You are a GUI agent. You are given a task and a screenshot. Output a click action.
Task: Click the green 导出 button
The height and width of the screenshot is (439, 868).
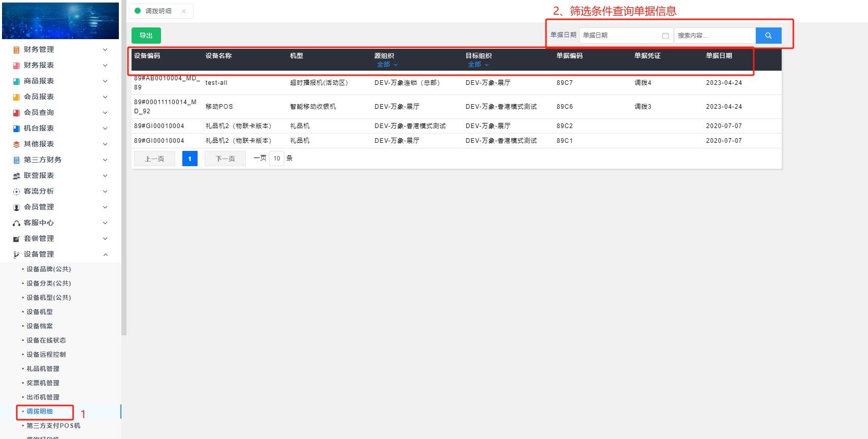point(146,36)
